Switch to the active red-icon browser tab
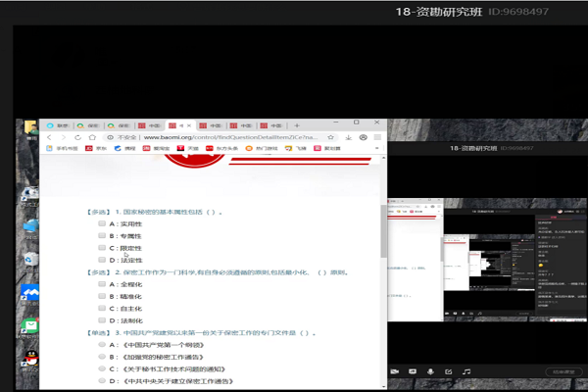The width and height of the screenshot is (588, 392). point(178,125)
